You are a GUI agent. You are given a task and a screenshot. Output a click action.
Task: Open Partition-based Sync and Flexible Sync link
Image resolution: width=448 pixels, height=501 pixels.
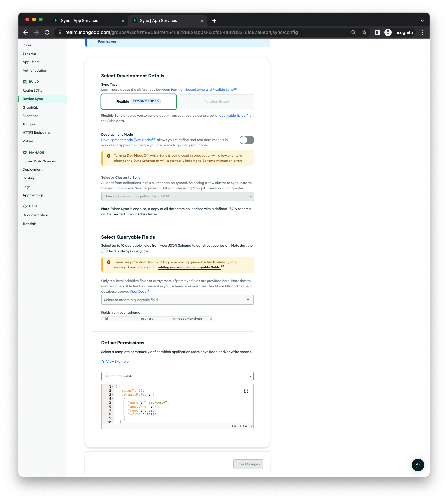pos(204,90)
